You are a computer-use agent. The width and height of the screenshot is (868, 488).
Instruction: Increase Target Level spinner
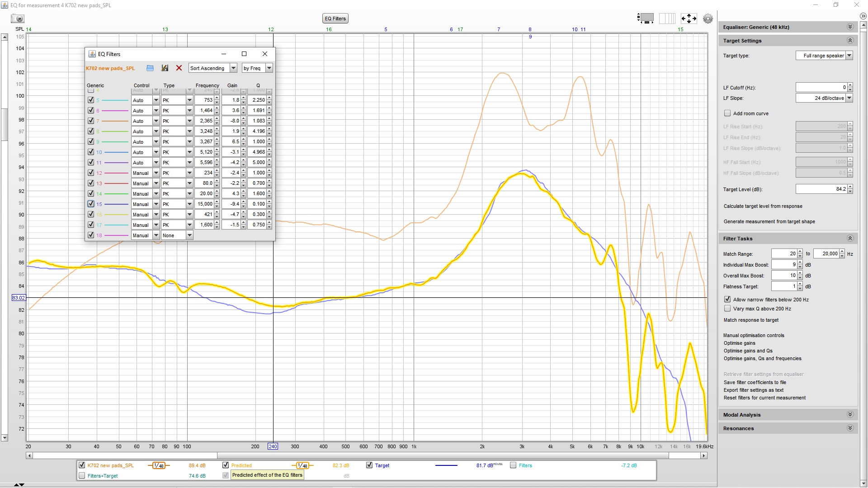pos(850,187)
